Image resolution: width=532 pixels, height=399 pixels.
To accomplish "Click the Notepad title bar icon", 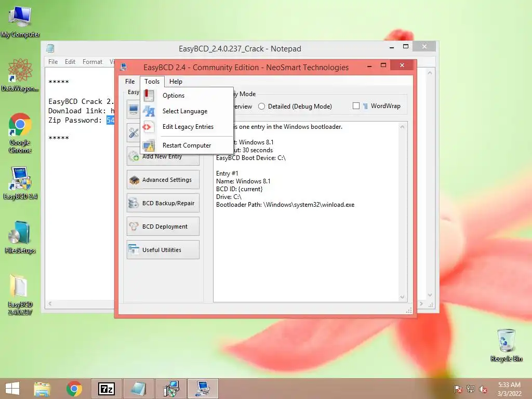I will coord(50,48).
